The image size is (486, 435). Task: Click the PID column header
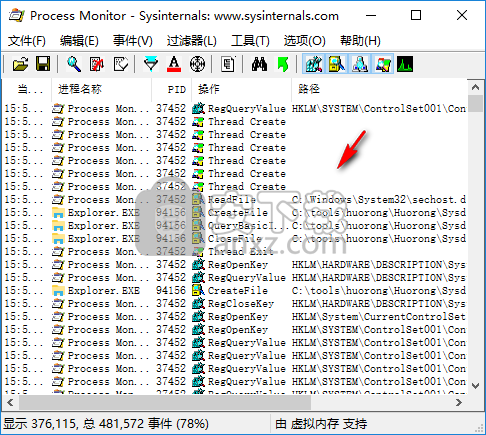point(172,89)
